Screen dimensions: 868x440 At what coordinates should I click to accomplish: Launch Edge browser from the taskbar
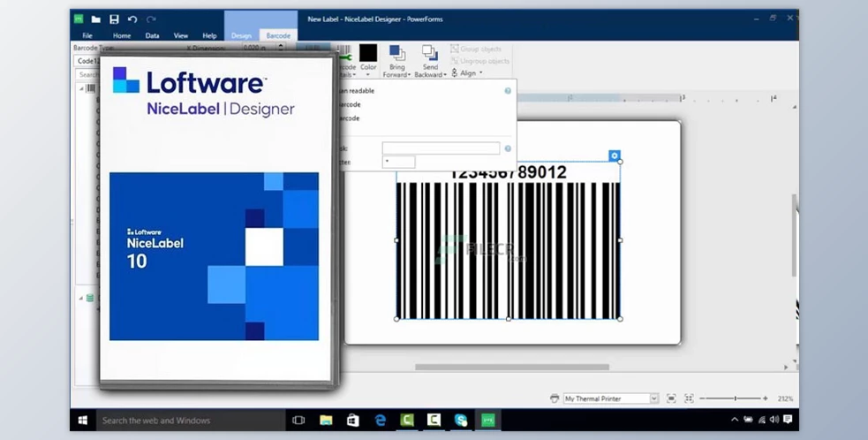point(380,420)
